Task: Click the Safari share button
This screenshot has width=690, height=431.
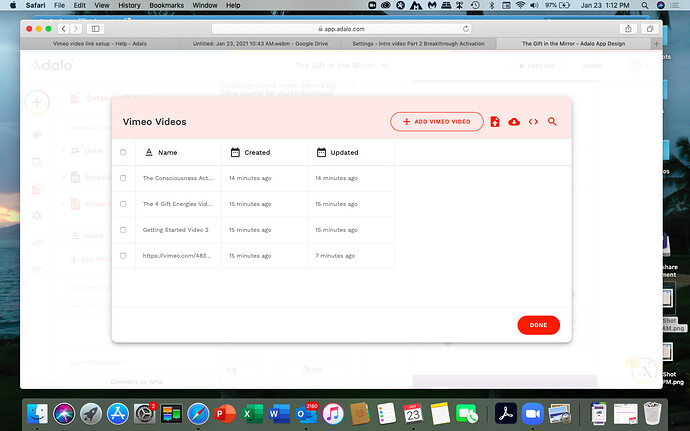Action: pyautogui.click(x=628, y=29)
